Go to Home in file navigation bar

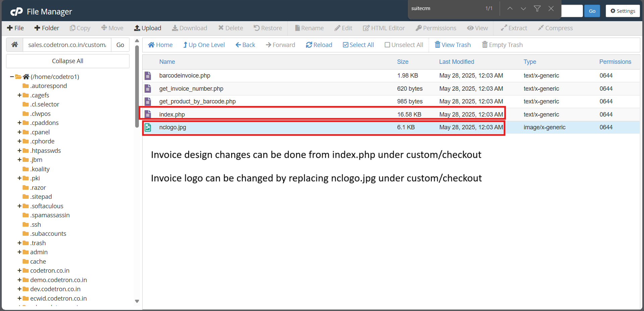(x=160, y=45)
